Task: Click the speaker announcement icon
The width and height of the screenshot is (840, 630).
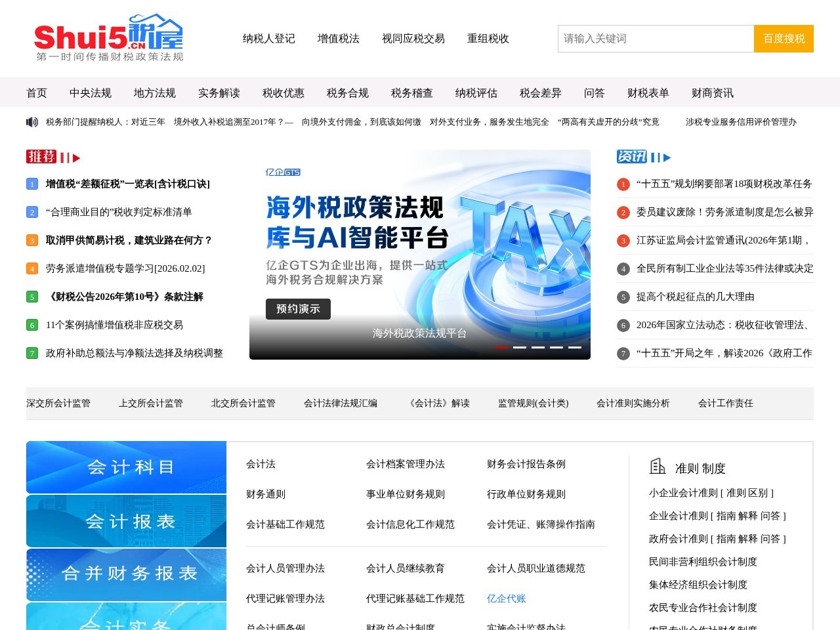Action: click(32, 122)
